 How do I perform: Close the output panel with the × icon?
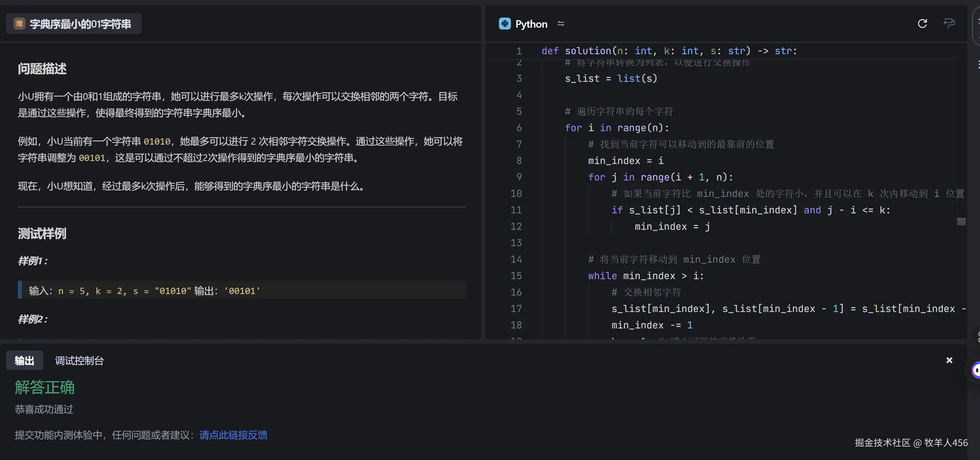(x=949, y=360)
